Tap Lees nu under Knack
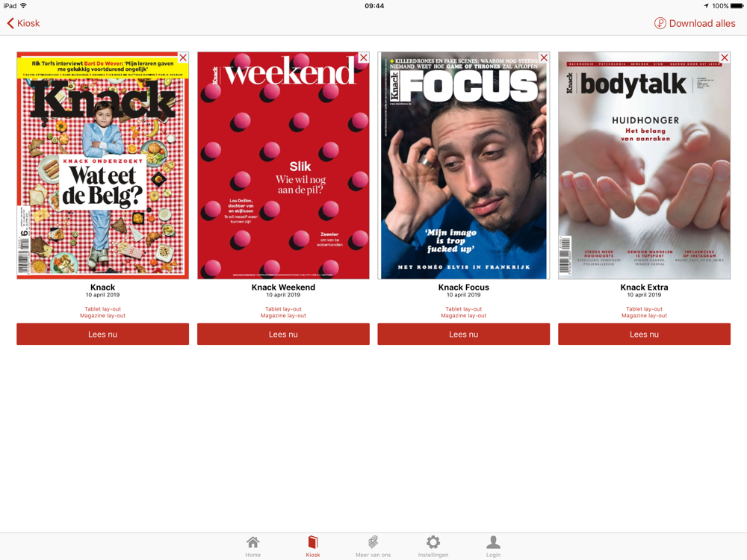 103,335
